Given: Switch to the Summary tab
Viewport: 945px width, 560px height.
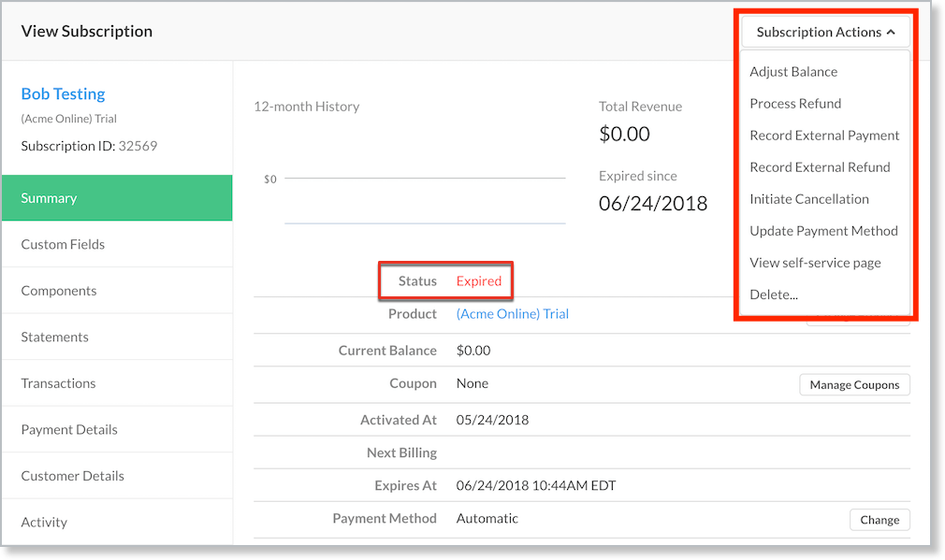Looking at the screenshot, I should click(117, 198).
